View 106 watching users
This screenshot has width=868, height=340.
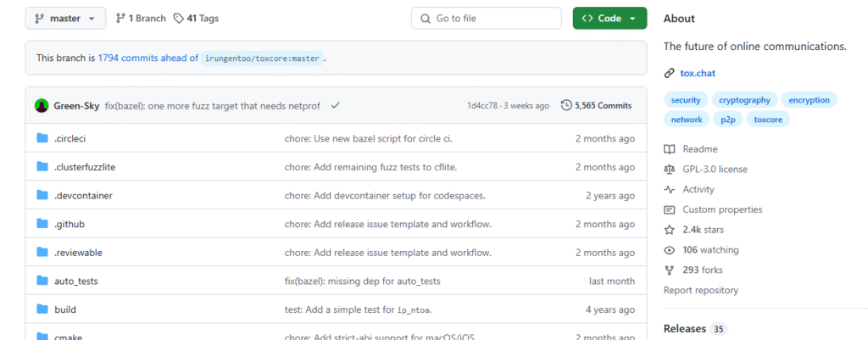710,250
